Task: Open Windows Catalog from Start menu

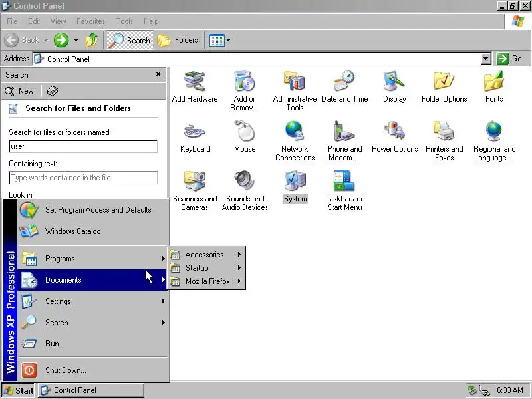Action: coord(93,231)
